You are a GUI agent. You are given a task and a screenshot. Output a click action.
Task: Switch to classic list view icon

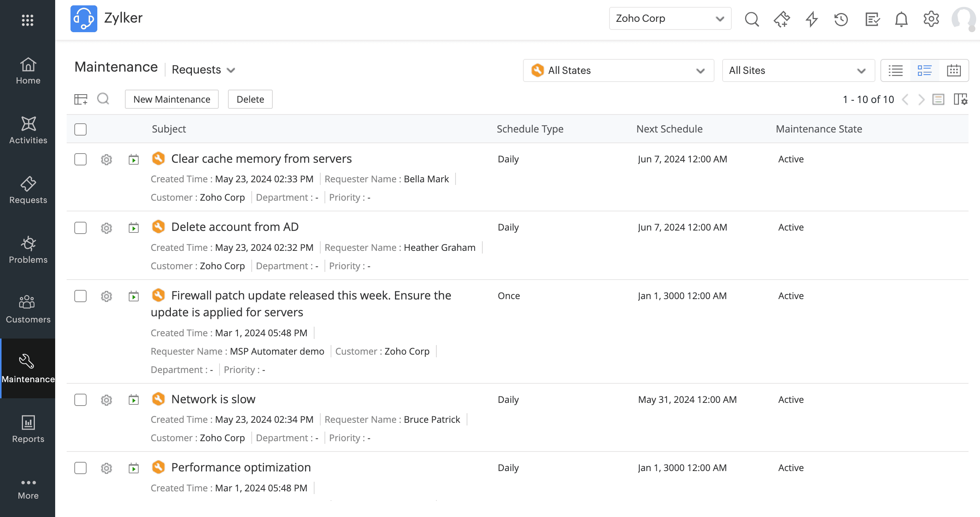coord(895,70)
